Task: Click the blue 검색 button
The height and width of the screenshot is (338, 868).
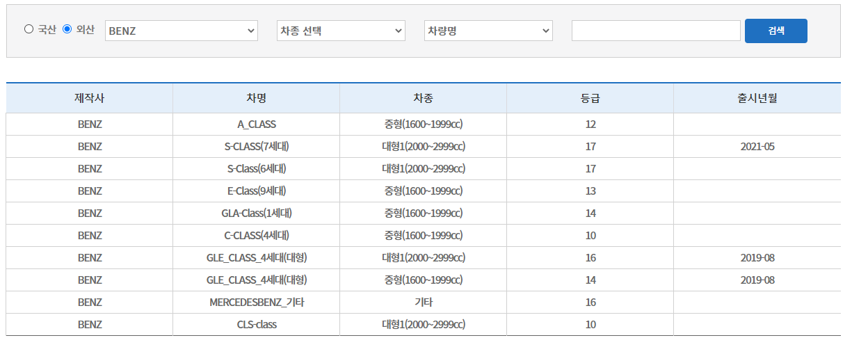Action: (x=776, y=31)
